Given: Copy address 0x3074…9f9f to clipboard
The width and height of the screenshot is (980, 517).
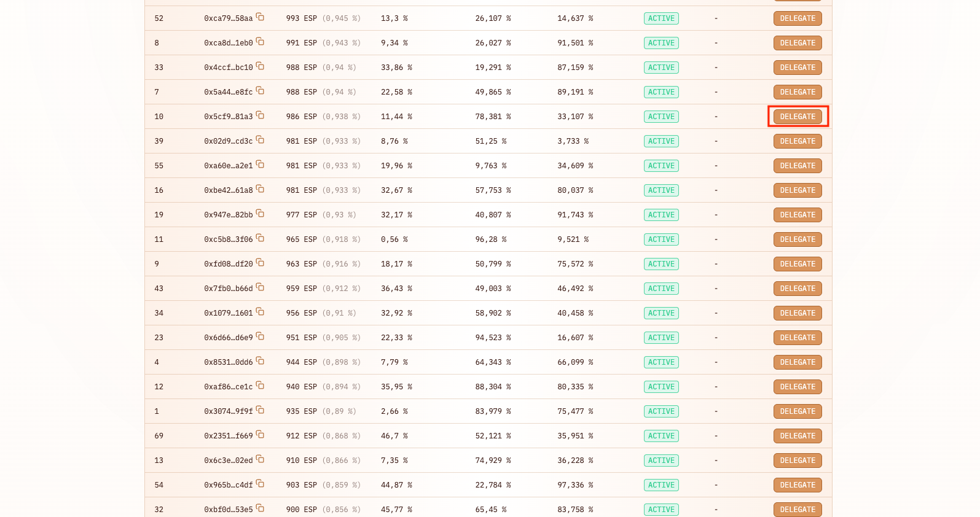Looking at the screenshot, I should [x=260, y=410].
